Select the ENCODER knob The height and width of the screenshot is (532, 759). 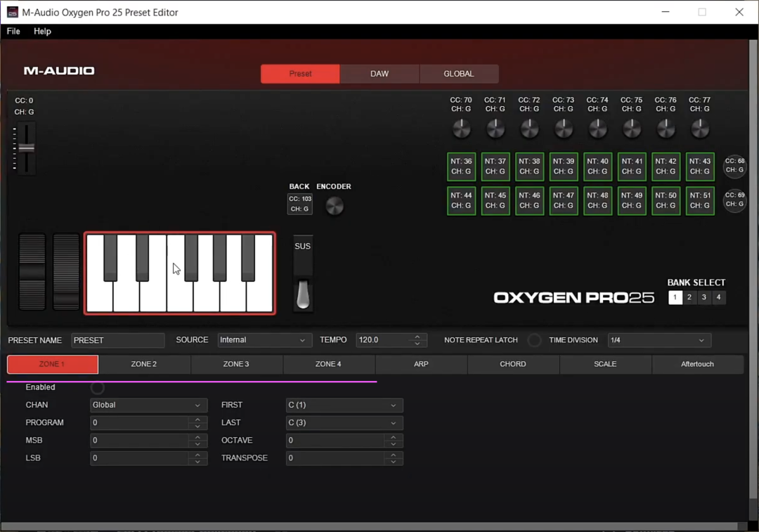click(335, 206)
